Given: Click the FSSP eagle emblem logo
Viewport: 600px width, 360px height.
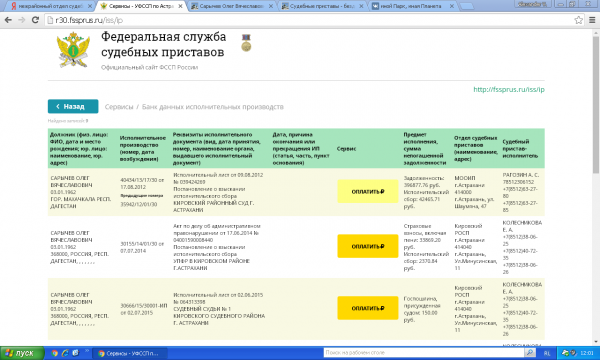Looking at the screenshot, I should tap(73, 50).
